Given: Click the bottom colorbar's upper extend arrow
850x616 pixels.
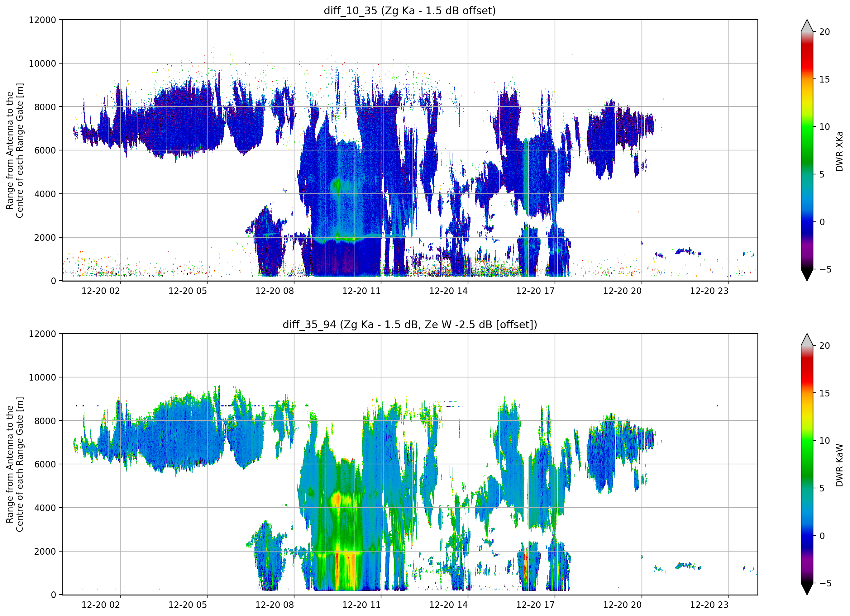Looking at the screenshot, I should [x=807, y=340].
